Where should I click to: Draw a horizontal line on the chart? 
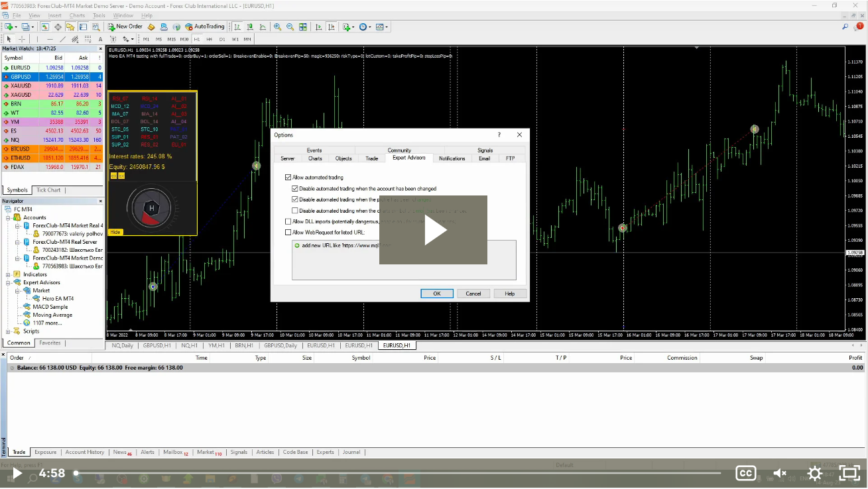tap(49, 39)
